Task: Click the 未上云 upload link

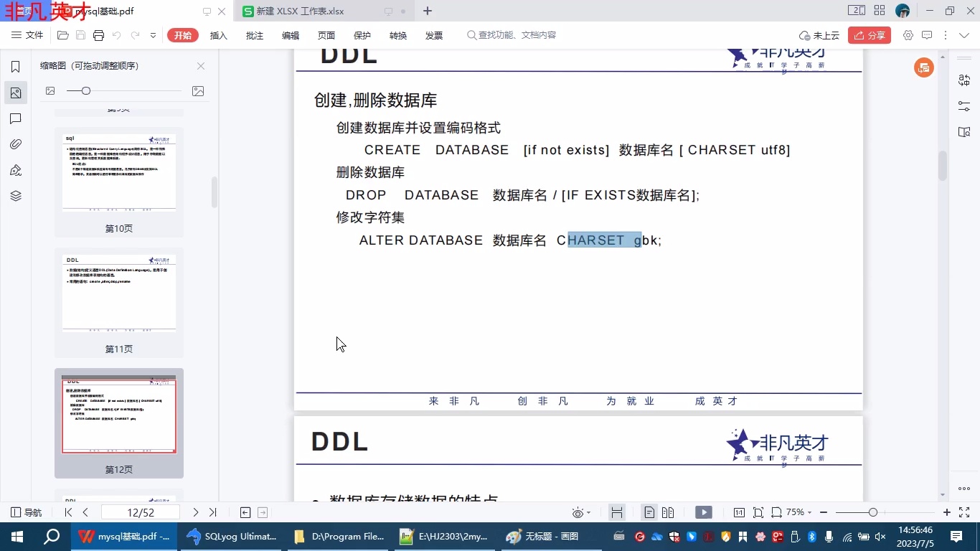Action: 826,34
